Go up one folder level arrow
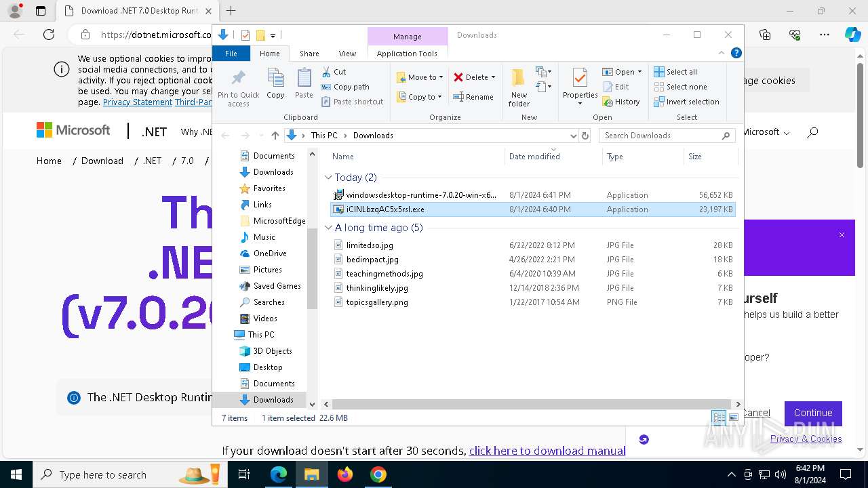Image resolution: width=868 pixels, height=488 pixels. pos(275,136)
